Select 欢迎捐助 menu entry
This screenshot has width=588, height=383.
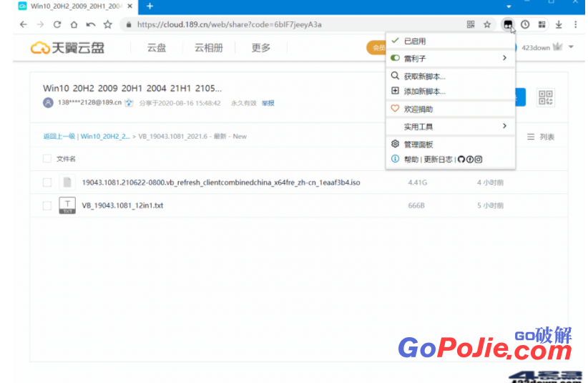[x=451, y=109]
